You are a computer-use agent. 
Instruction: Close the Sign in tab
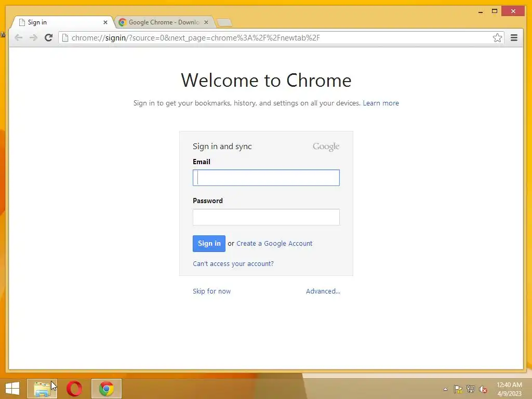[105, 22]
